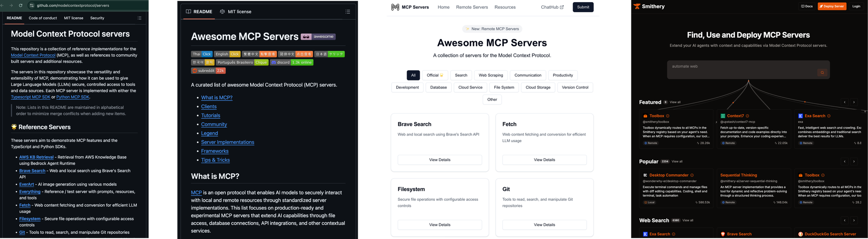Click the Smithery Login button
Viewport: 868px width, 239px height.
[856, 7]
